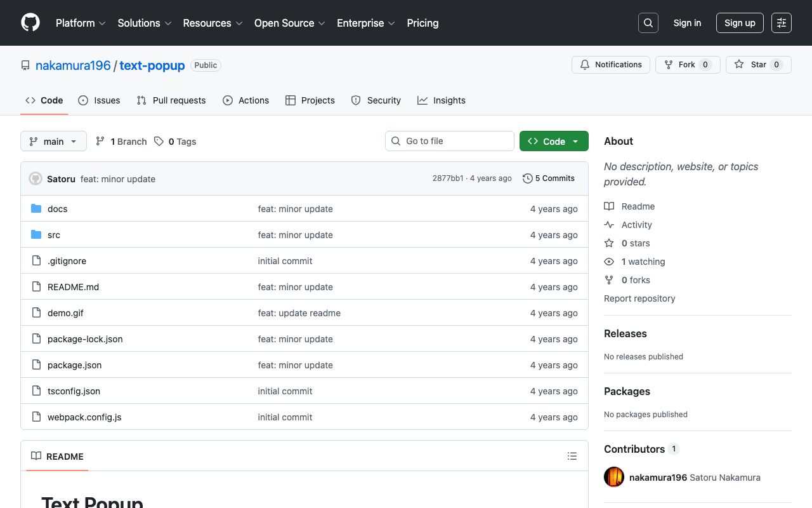Click the Sign up button
The height and width of the screenshot is (508, 812).
point(740,22)
